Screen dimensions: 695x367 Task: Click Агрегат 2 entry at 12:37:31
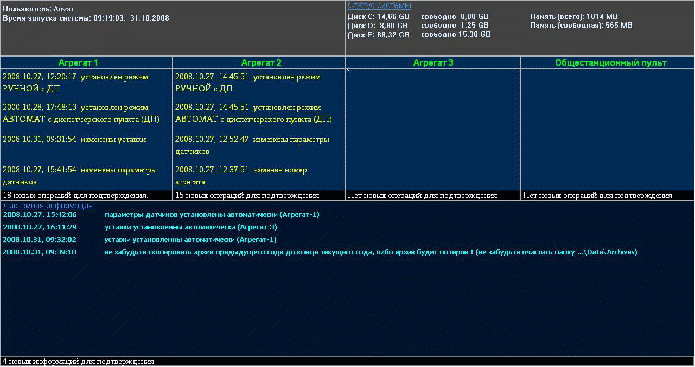241,176
